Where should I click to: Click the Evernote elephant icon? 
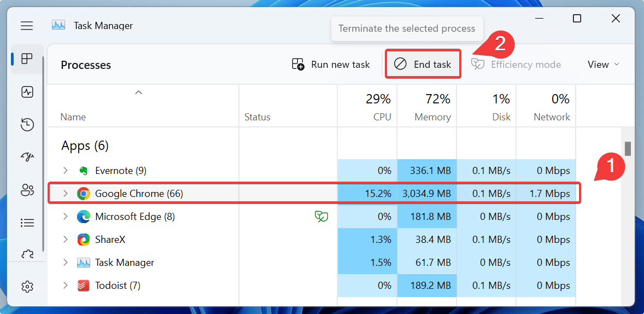84,171
